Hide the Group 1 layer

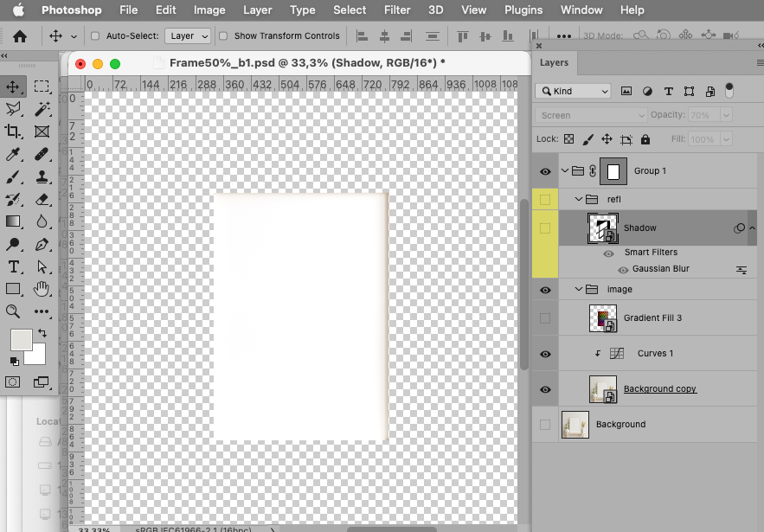click(x=544, y=170)
